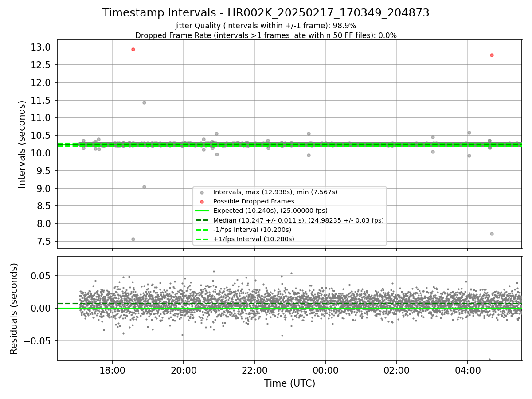Click the Dropped Frame Rate 0.0% subtitle
Viewport: 532px width, 399px height.
coord(266,35)
